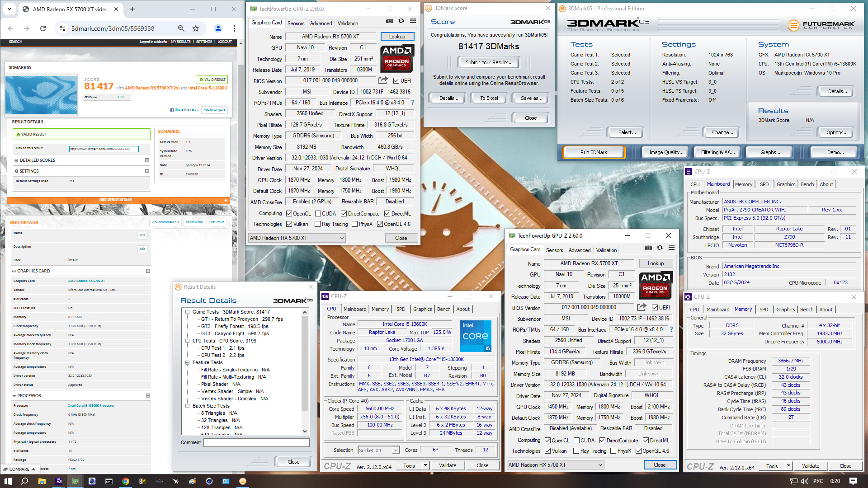Click Image Quality button in 3DMark05
Screen dimensions: 868x488
pos(666,152)
